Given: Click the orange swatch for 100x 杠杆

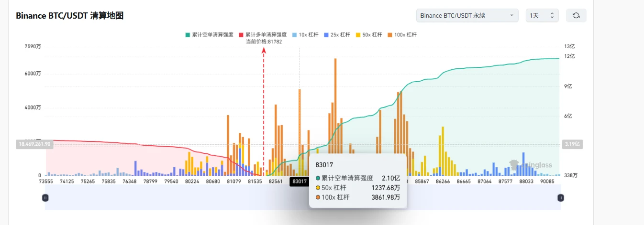Looking at the screenshot, I should point(390,35).
